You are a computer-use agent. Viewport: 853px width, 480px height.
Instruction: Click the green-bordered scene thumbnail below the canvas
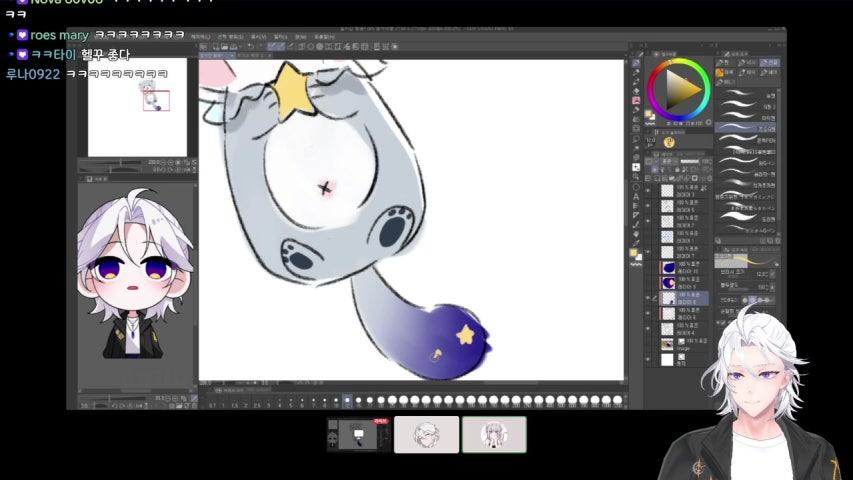(x=494, y=434)
